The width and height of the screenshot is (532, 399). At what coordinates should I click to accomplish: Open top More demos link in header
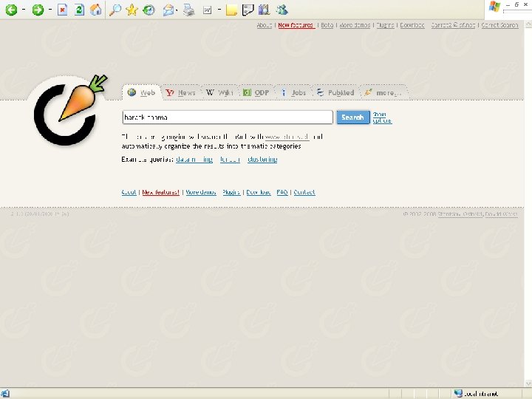[355, 25]
